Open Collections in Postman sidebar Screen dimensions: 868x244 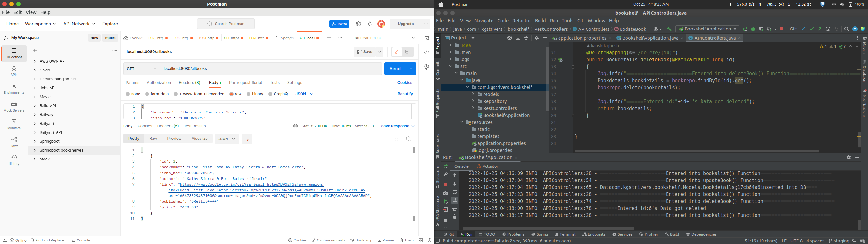coord(14,54)
